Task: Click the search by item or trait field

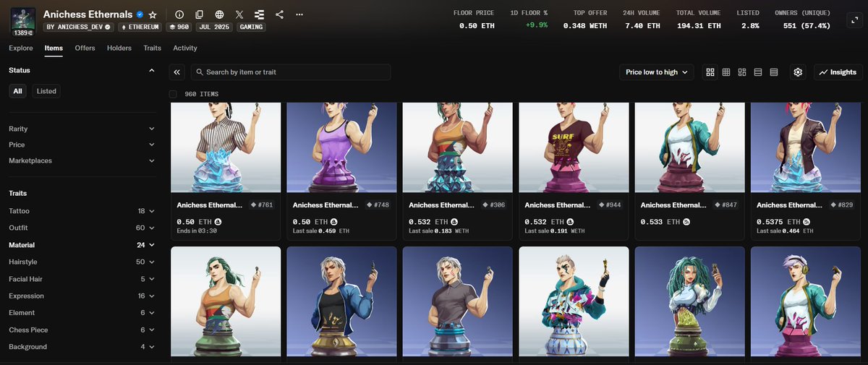Action: click(291, 72)
